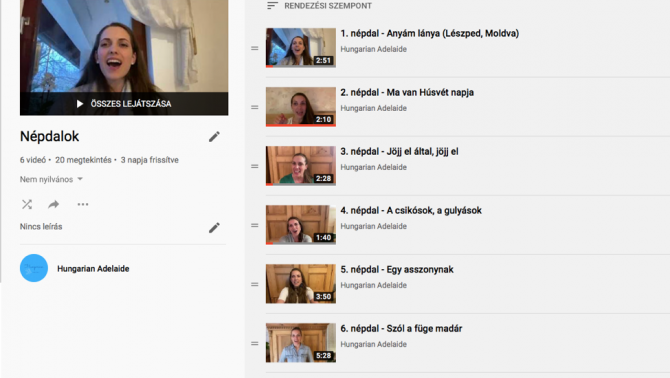
Task: Share the playlist using the arrow icon
Action: coord(53,204)
